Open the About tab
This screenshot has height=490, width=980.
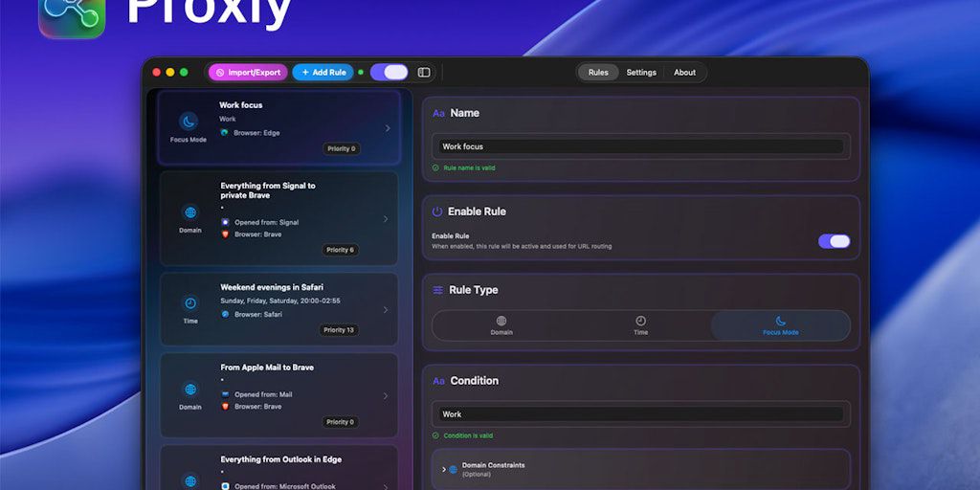point(684,73)
